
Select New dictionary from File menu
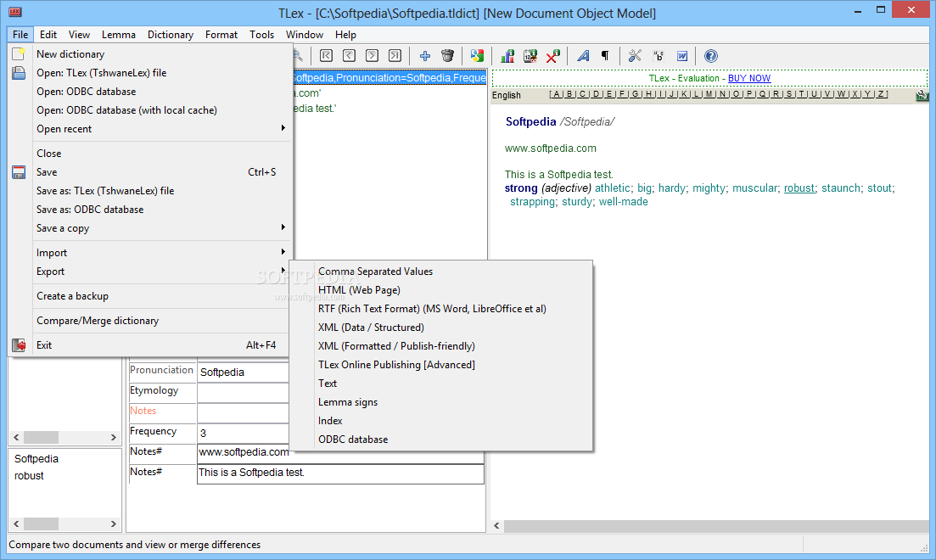tap(150, 54)
